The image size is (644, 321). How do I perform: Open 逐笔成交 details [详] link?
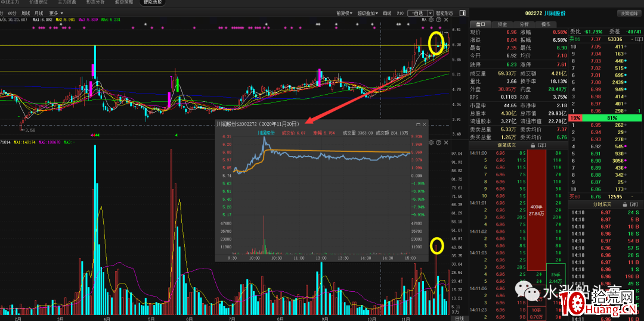(542, 145)
